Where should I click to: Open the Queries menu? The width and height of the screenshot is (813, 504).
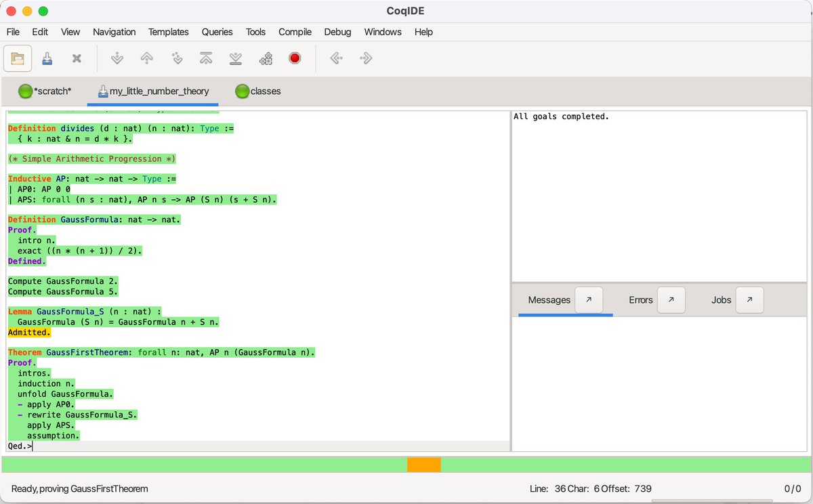pyautogui.click(x=217, y=32)
